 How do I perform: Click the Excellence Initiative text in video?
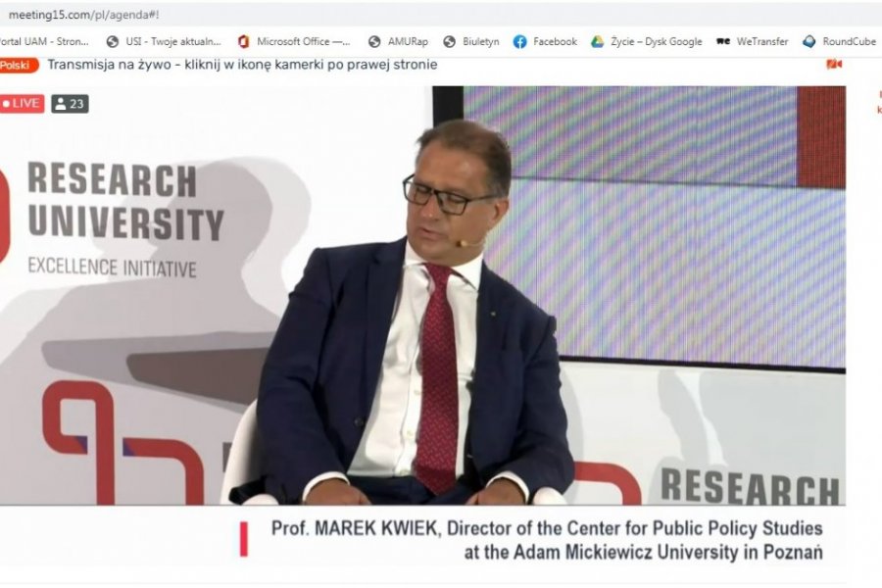(x=112, y=268)
